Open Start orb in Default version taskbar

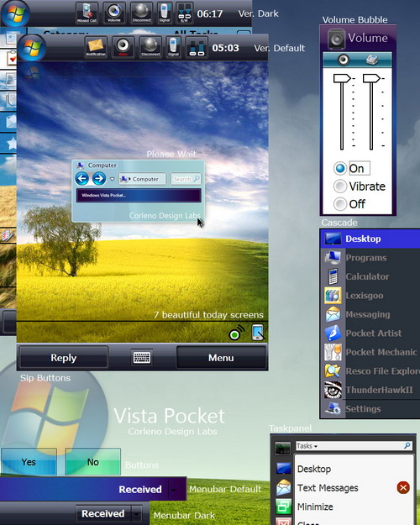(31, 48)
